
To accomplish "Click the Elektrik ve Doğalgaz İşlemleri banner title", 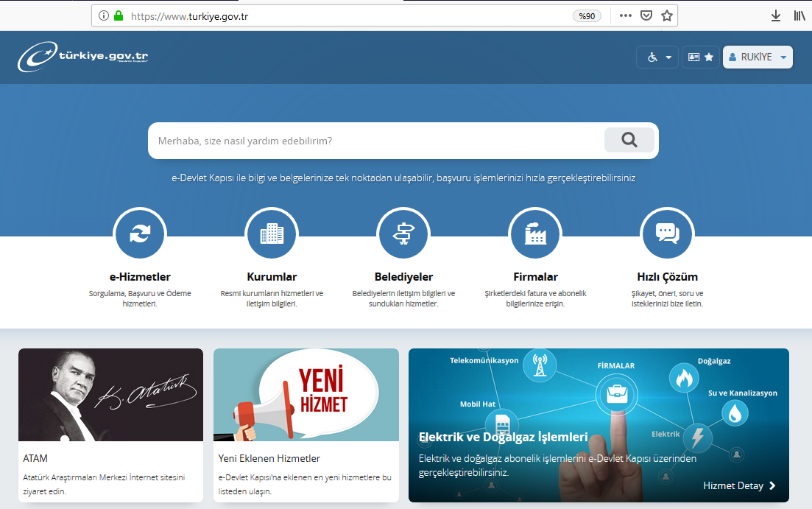I will coord(503,437).
